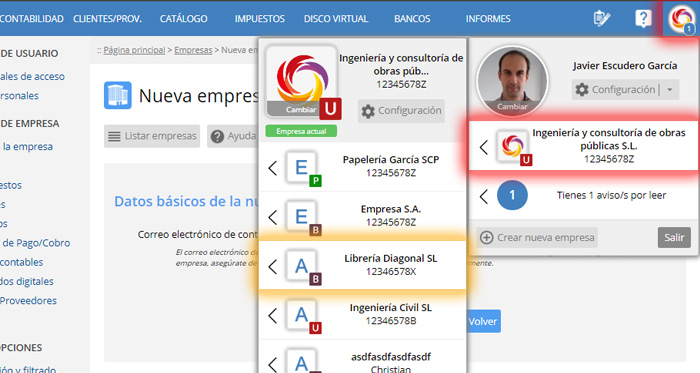Click the Salir button
Image resolution: width=700 pixels, height=373 pixels.
(674, 237)
